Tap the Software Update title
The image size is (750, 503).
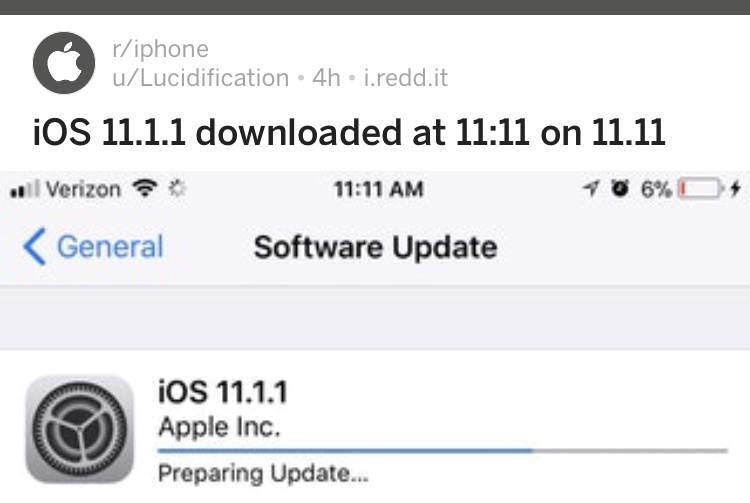tap(375, 247)
